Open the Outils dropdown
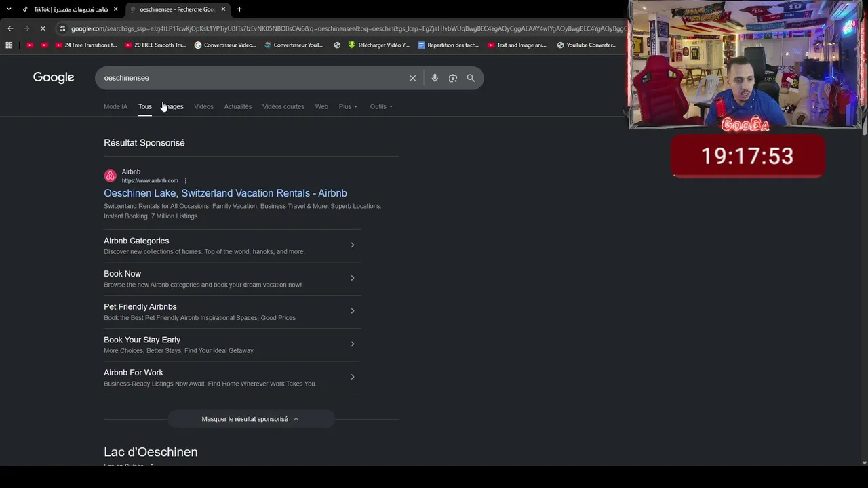This screenshot has width=868, height=488. 381,106
